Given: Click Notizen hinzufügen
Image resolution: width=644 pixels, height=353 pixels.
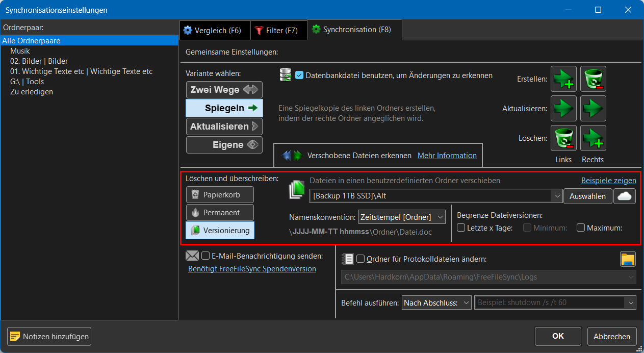Looking at the screenshot, I should [49, 337].
